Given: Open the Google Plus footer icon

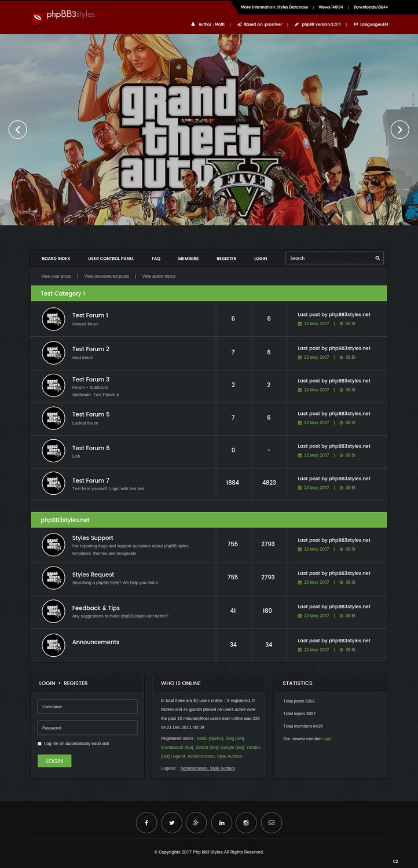Looking at the screenshot, I should click(x=196, y=823).
